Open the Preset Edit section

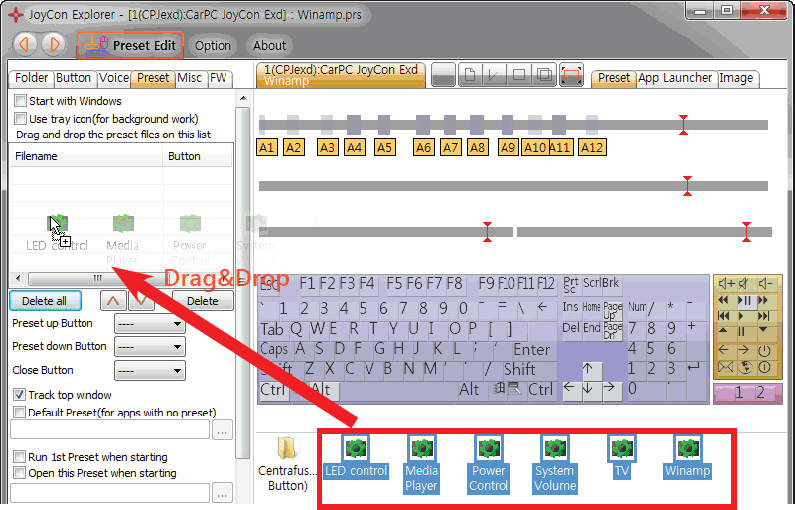point(130,46)
